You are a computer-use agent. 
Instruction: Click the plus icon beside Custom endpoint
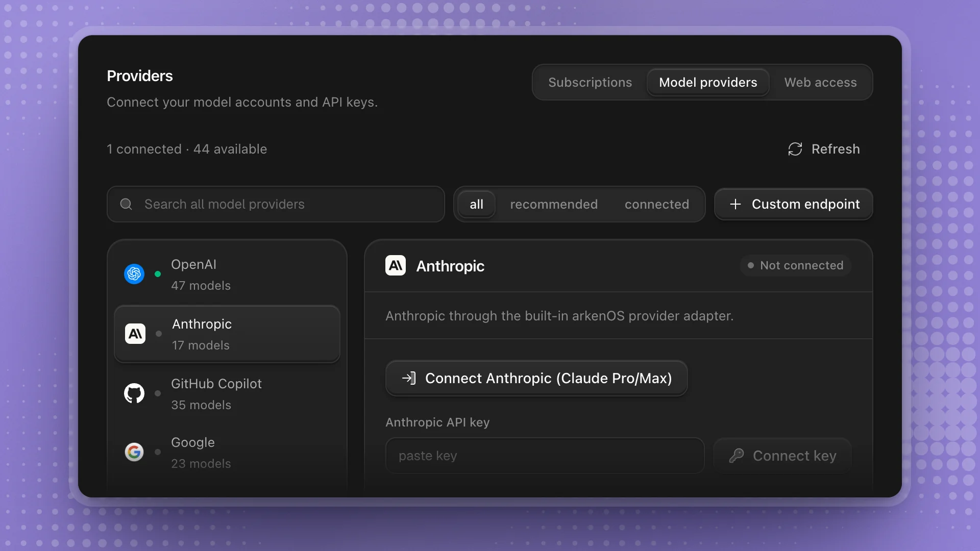tap(736, 204)
